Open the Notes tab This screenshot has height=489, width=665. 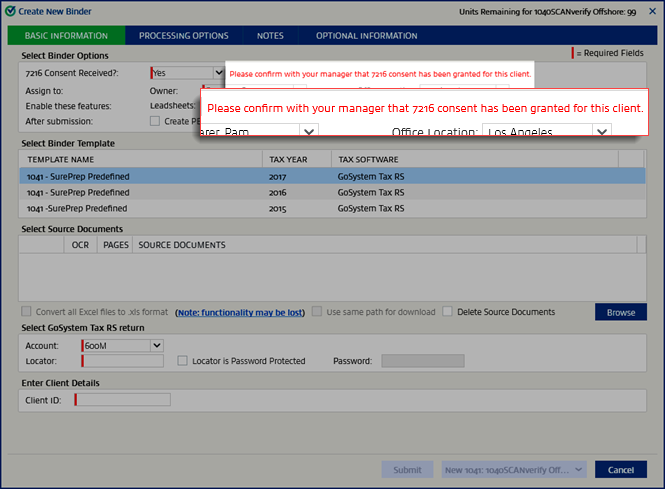(x=270, y=36)
